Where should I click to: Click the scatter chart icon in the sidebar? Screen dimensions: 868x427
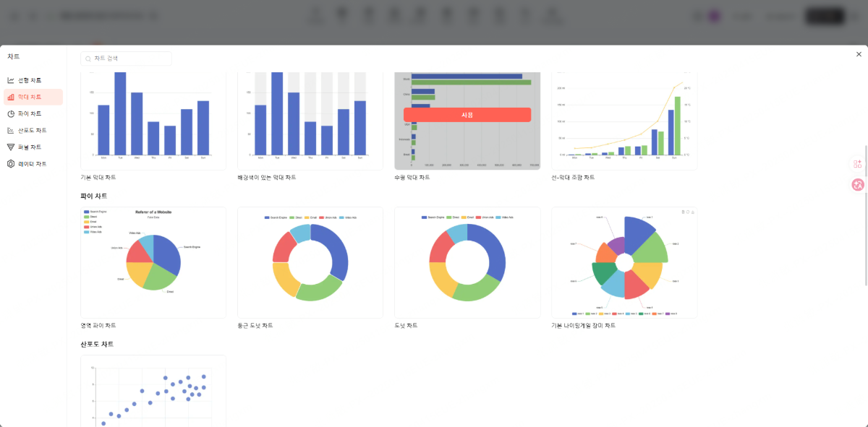[x=11, y=131]
